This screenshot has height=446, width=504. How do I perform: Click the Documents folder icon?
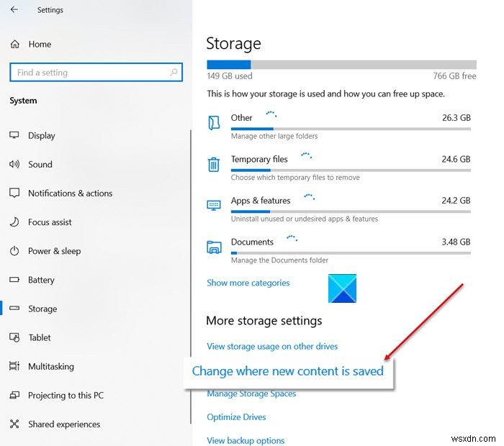click(214, 247)
